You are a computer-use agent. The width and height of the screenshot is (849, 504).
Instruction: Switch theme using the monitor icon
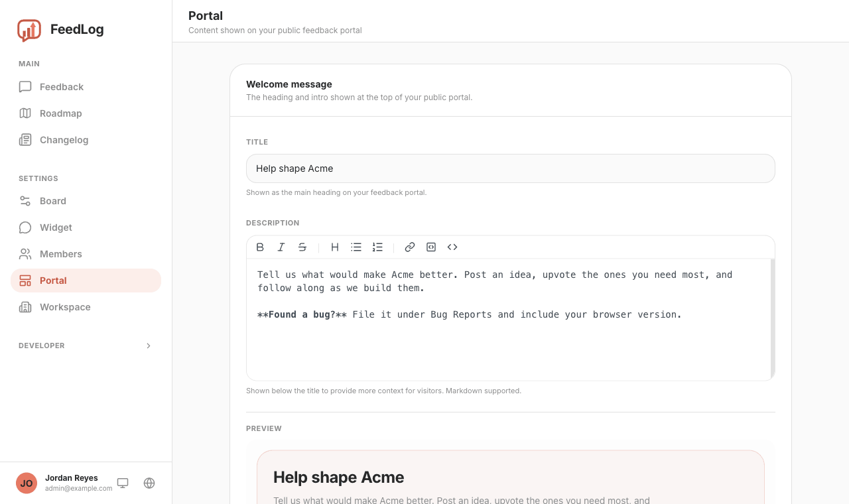(123, 483)
